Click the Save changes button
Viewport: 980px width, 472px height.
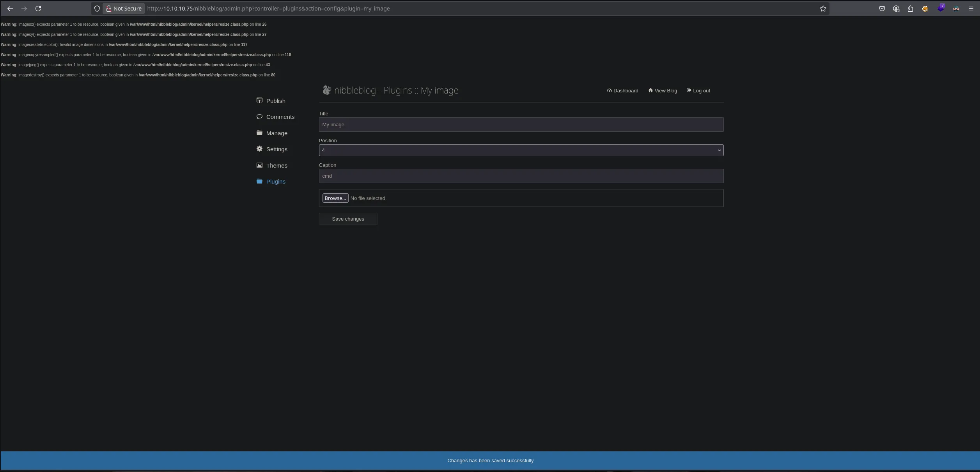coord(347,219)
